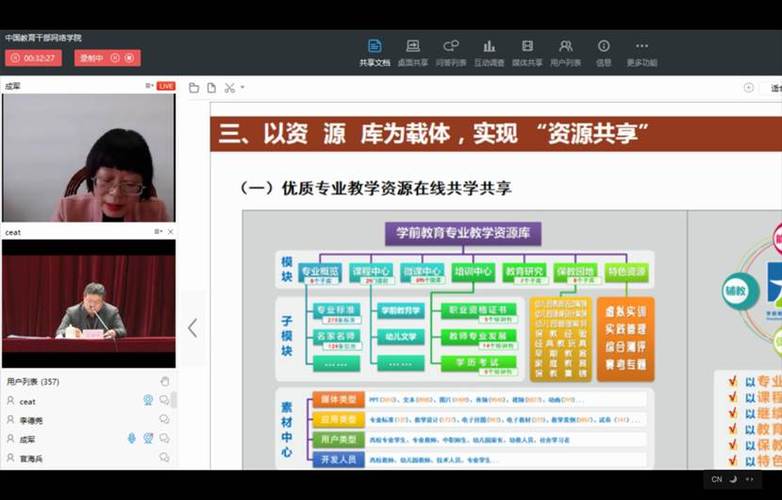Click the slide box 学前教育专业教学资源库
This screenshot has width=782, height=500.
click(463, 233)
